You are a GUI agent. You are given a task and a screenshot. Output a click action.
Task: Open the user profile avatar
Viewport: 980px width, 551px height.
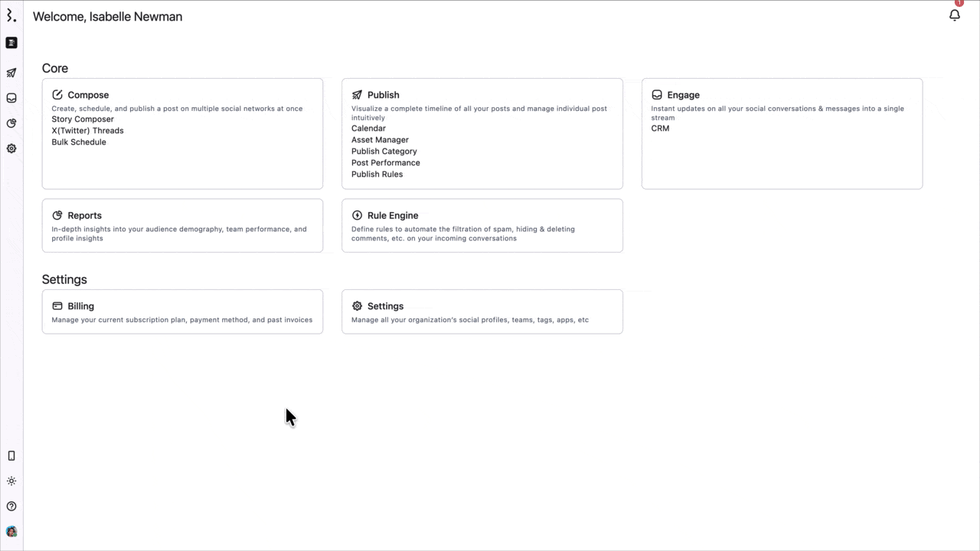11,532
